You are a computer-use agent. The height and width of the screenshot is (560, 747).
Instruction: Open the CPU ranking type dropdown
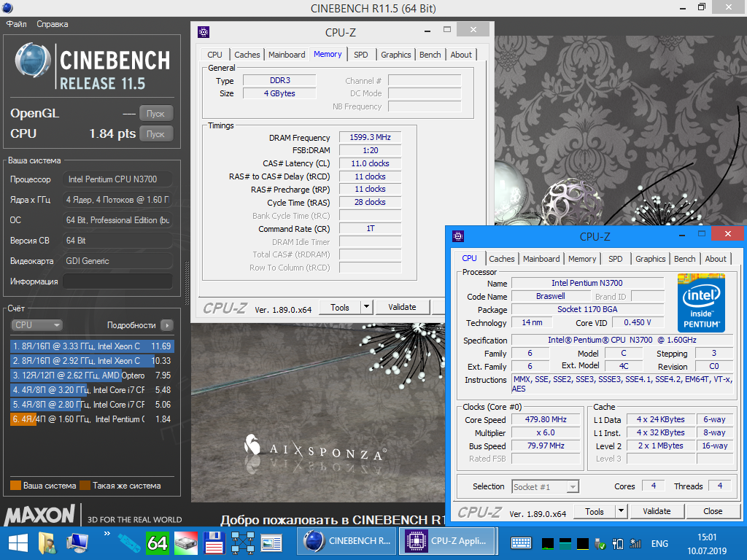click(x=36, y=324)
